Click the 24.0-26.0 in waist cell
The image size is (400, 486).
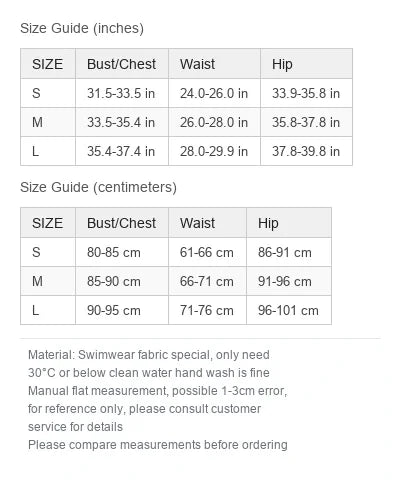pyautogui.click(x=214, y=93)
